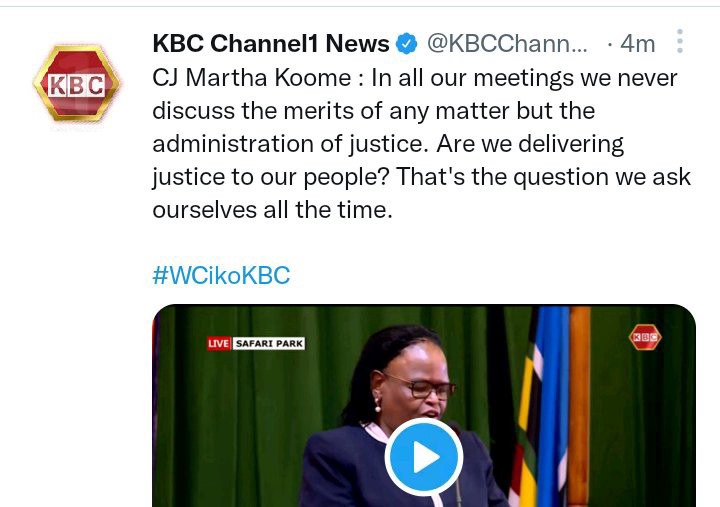
Task: Click the blue verified badge
Action: pos(406,44)
